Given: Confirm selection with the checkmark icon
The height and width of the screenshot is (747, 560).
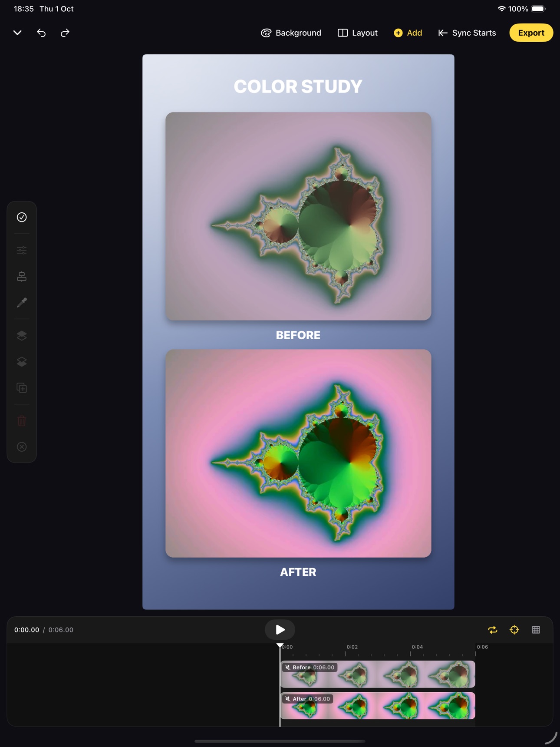Looking at the screenshot, I should tap(22, 217).
